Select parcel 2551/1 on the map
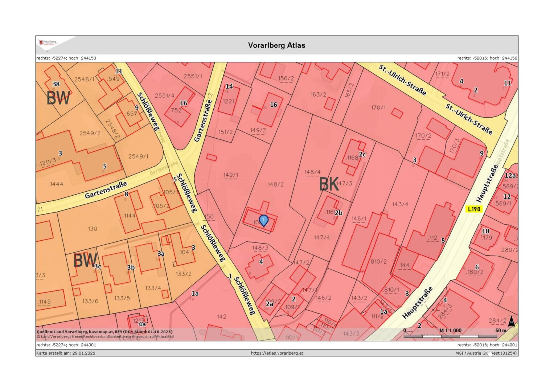Viewport: 554px width, 392px height. [x=193, y=76]
